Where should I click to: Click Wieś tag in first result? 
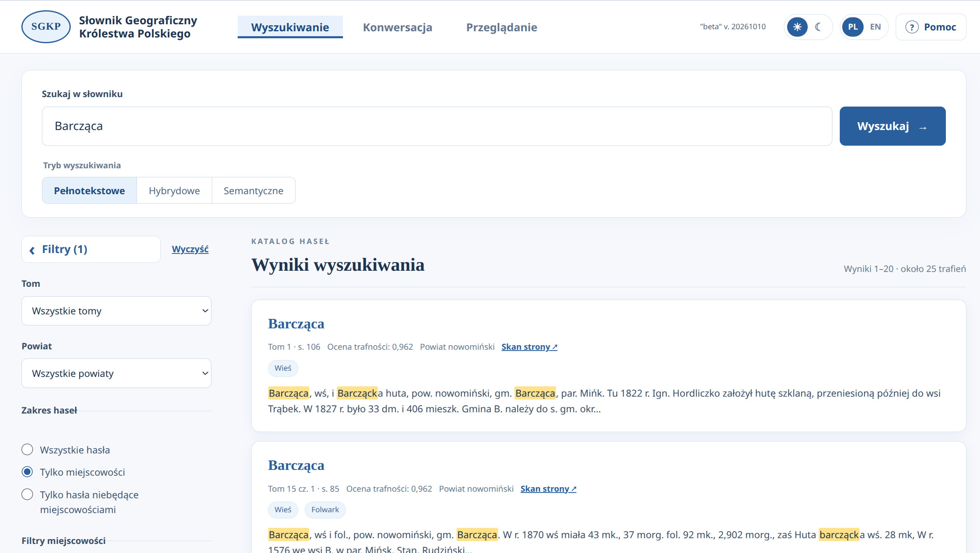click(x=283, y=368)
